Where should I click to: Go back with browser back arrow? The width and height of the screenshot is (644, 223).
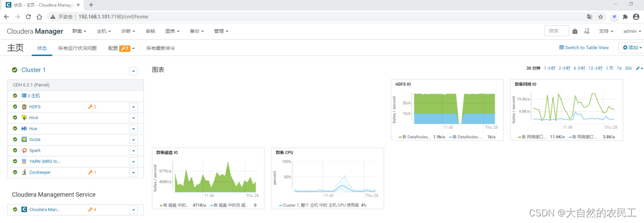pos(7,16)
